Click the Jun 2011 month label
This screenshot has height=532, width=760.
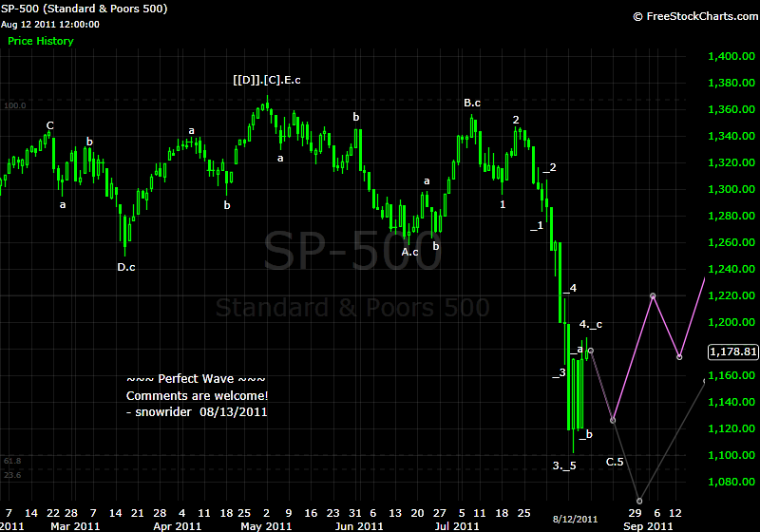[x=359, y=526]
